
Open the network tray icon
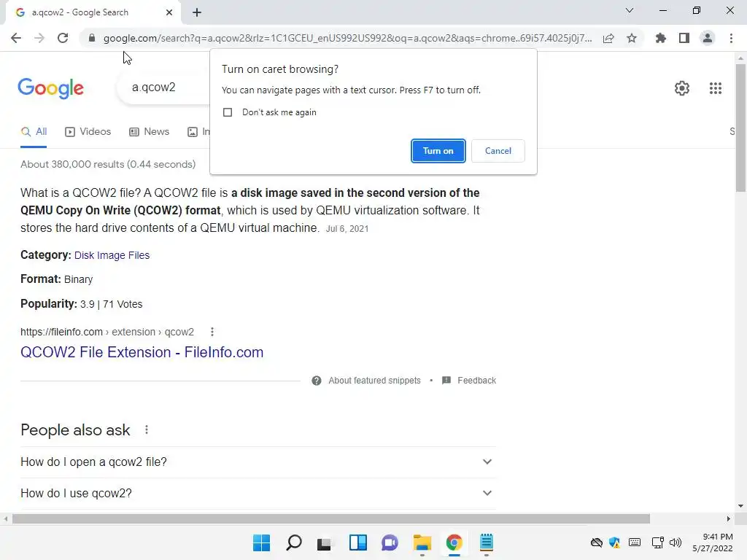(658, 542)
